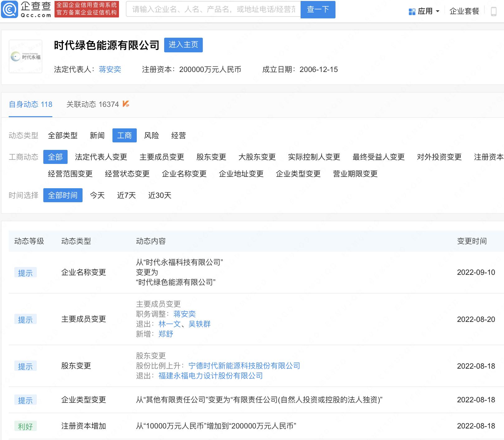Filter by 企业类型变更 in the 工商动态 row
Viewport: 504px width, 440px height.
298,174
